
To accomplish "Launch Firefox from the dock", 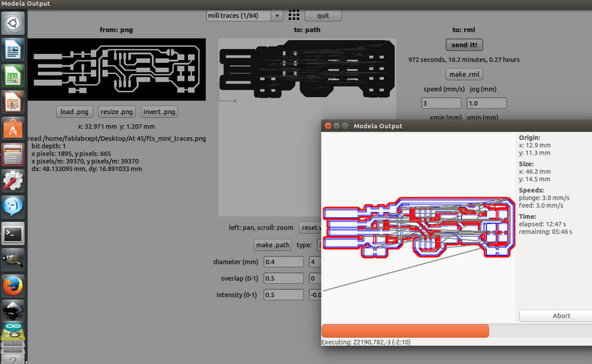I will pyautogui.click(x=13, y=286).
